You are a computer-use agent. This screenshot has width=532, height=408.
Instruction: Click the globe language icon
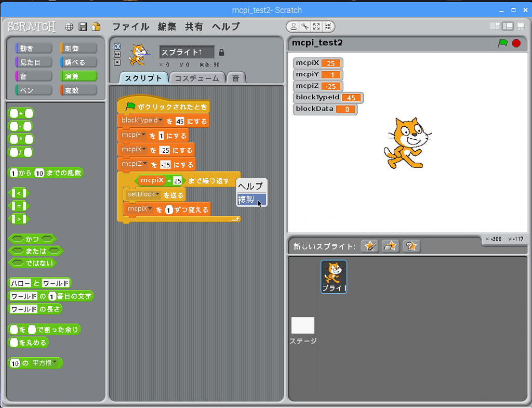point(69,27)
